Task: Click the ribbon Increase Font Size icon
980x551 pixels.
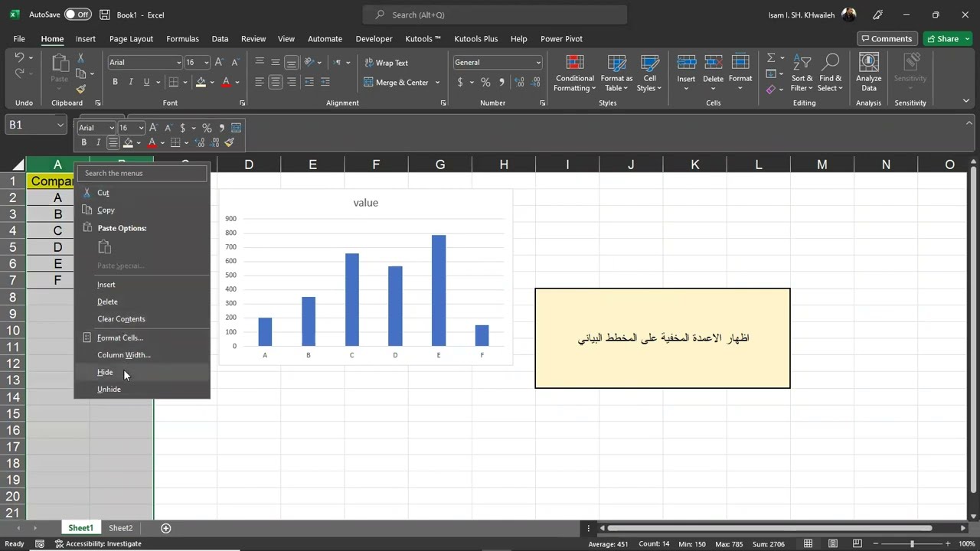Action: click(219, 62)
